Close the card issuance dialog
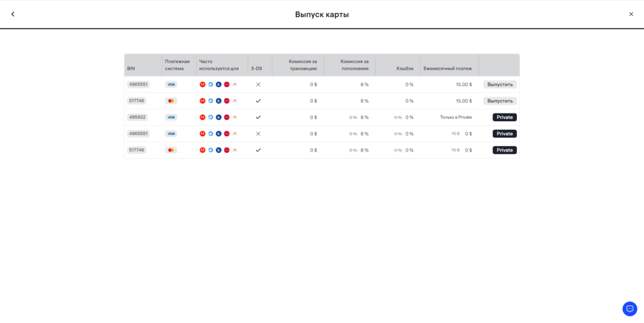The height and width of the screenshot is (323, 644). click(x=631, y=14)
